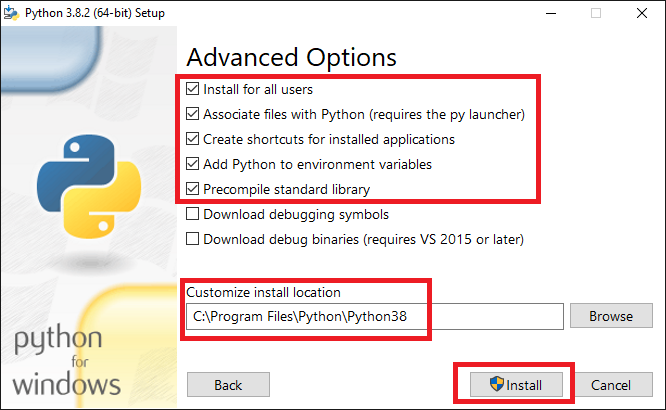Click the 'Python 3.8.2 (64-bit) Setup' title bar
Screen dimensions: 666x410
pos(250,13)
